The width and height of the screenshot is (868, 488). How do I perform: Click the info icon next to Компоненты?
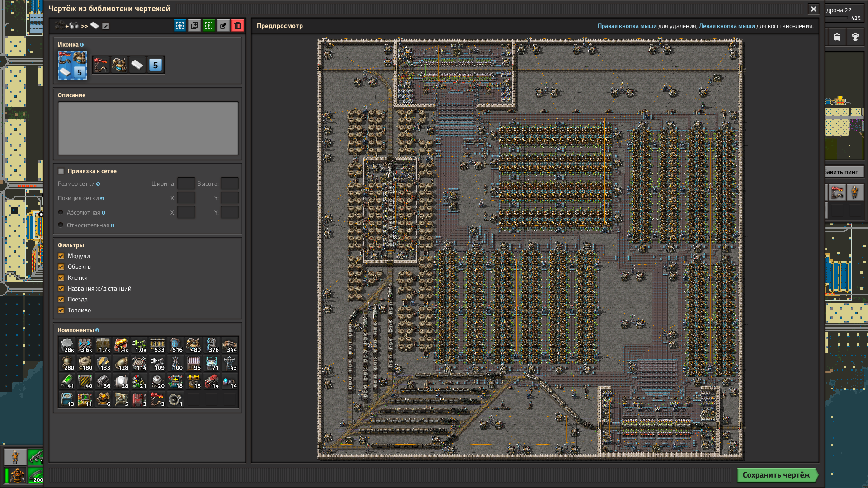[97, 330]
